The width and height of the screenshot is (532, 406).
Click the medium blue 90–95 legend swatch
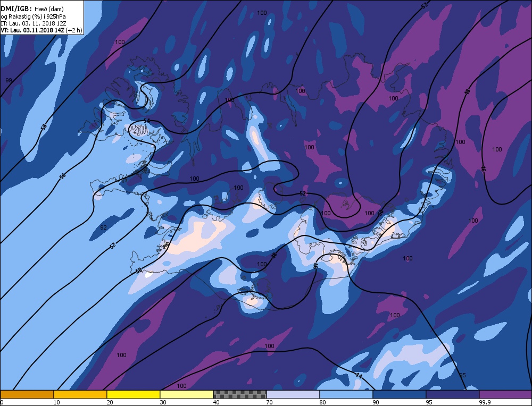tap(400, 394)
